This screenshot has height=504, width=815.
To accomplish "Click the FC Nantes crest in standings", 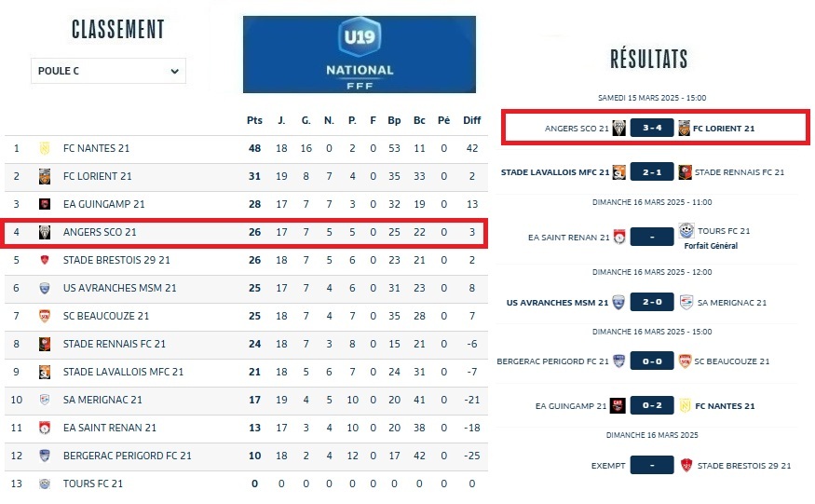I will tap(44, 148).
